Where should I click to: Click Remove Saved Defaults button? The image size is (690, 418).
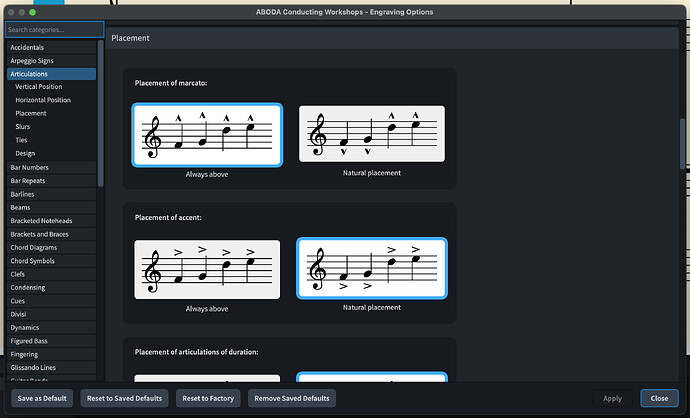pyautogui.click(x=292, y=398)
